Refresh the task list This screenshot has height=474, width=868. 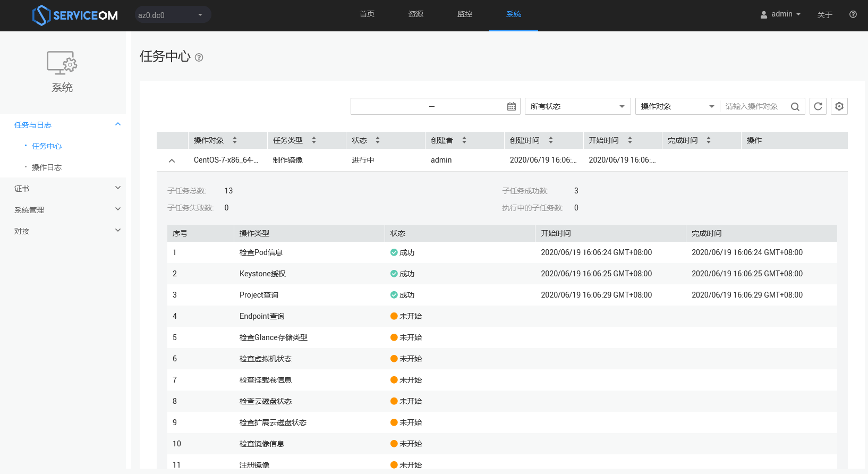click(818, 106)
